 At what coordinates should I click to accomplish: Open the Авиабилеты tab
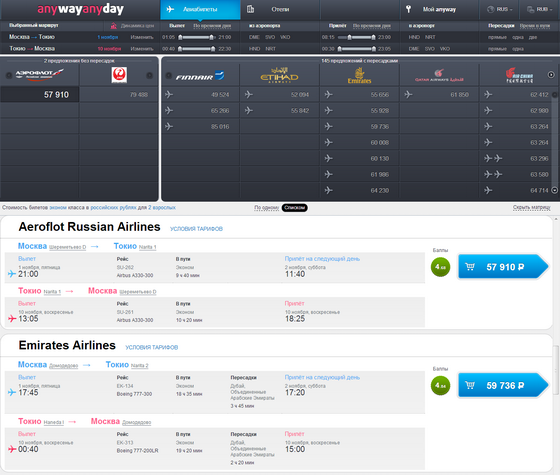[200, 9]
